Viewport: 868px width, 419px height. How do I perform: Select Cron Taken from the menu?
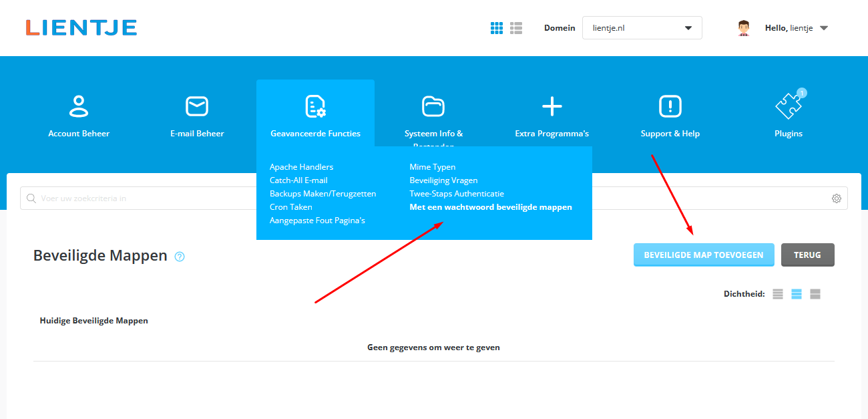(291, 207)
